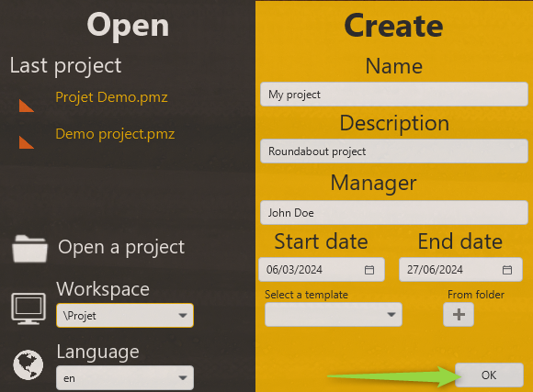Click the Manager field containing John Doe
533x392 pixels.
pos(394,213)
